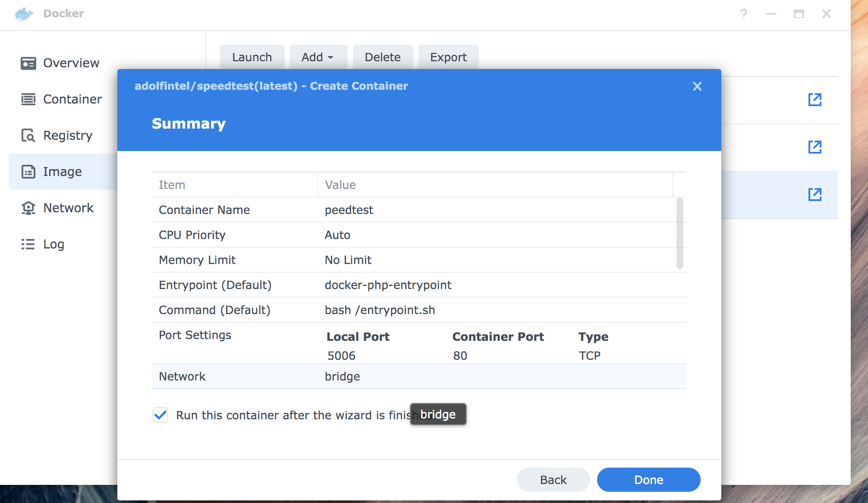Open the highlighted row's external link icon
Screen dimensions: 868x503
tap(815, 195)
